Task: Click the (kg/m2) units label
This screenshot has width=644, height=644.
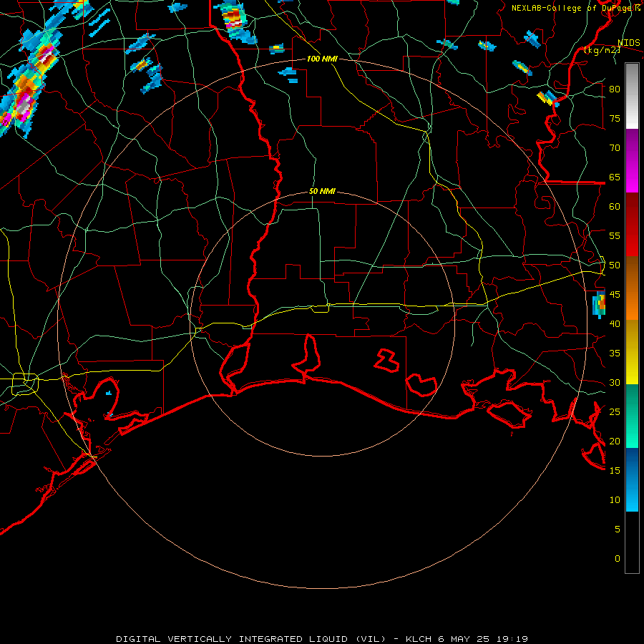Action: pyautogui.click(x=602, y=50)
